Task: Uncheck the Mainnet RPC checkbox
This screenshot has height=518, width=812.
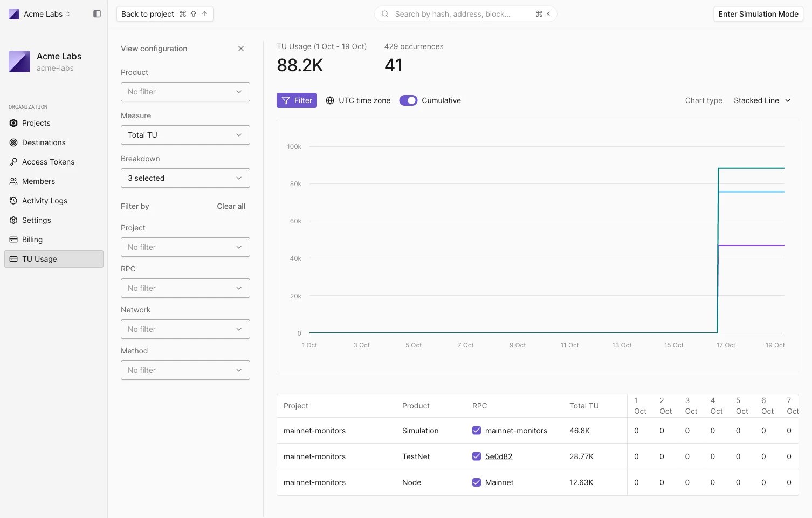Action: coord(477,482)
